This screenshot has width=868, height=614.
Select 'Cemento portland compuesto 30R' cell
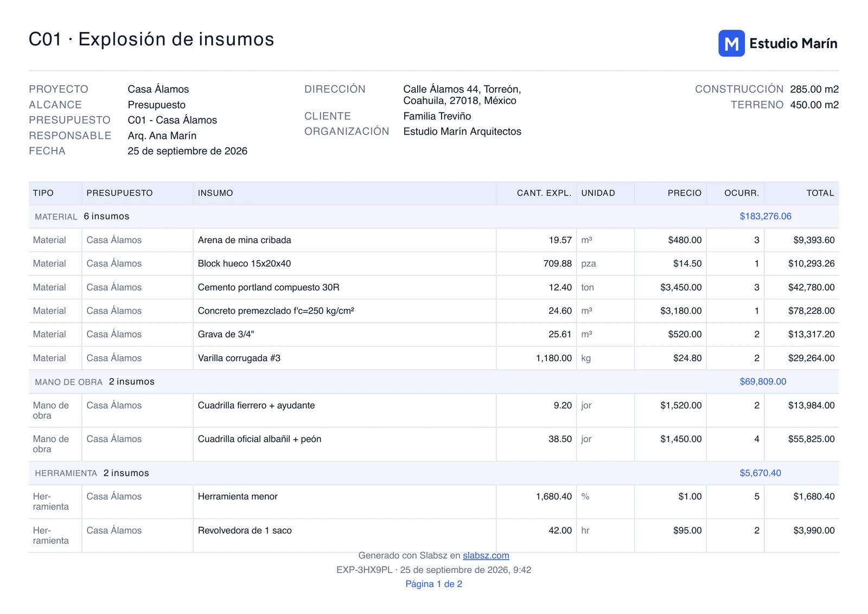269,287
